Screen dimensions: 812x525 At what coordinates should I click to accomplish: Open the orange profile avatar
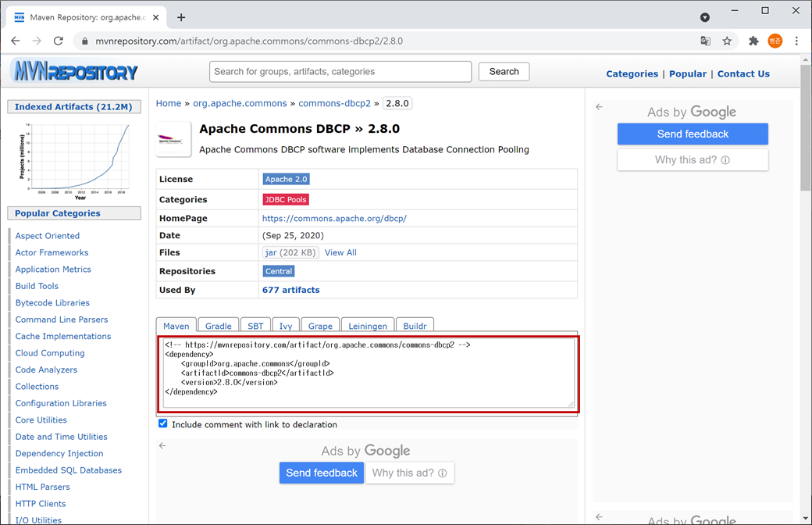(x=775, y=41)
